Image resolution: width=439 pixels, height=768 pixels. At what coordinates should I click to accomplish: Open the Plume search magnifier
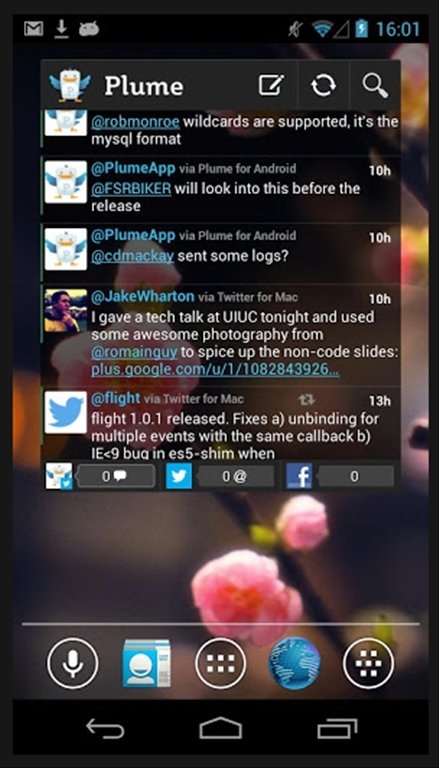(375, 86)
